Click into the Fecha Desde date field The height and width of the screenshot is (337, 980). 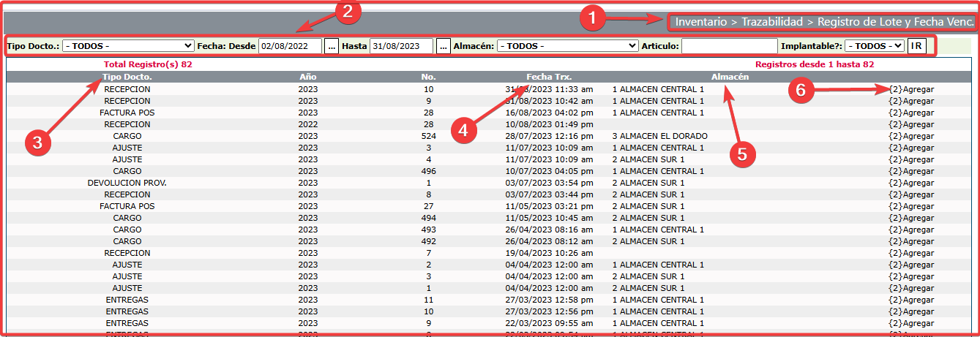coord(290,46)
